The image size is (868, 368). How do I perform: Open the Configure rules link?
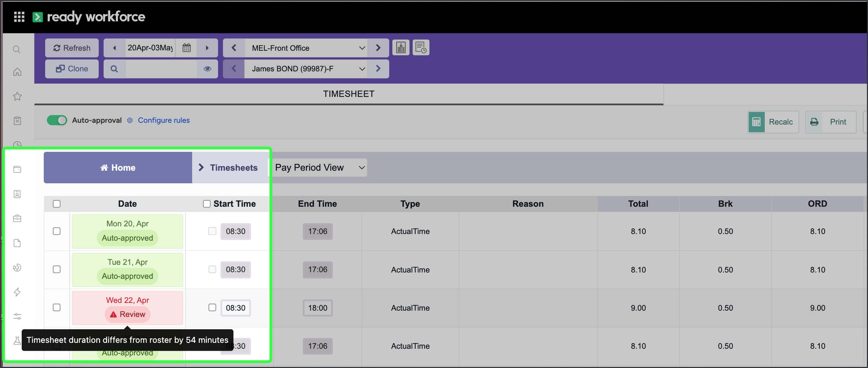click(x=164, y=120)
